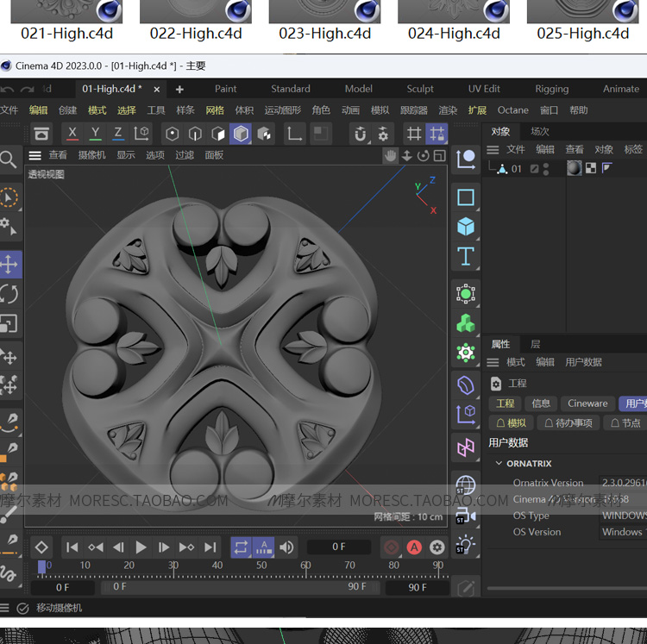Click the magnifier search icon
Image resolution: width=647 pixels, height=644 pixels.
pyautogui.click(x=9, y=159)
